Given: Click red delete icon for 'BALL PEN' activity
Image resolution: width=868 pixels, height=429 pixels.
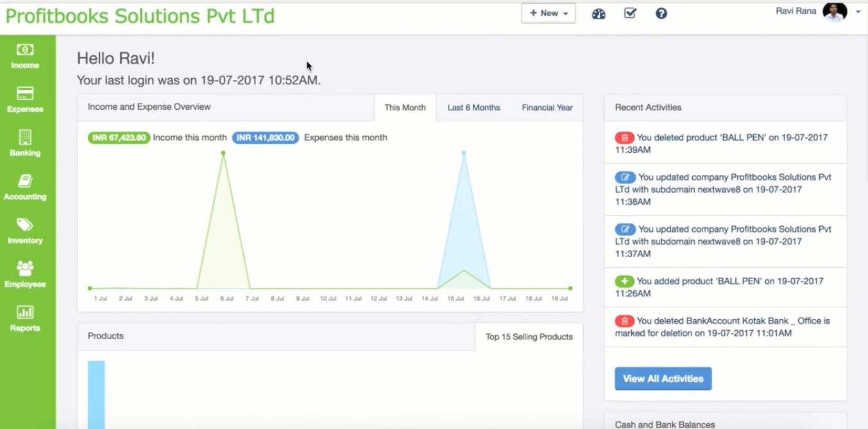Looking at the screenshot, I should point(624,137).
